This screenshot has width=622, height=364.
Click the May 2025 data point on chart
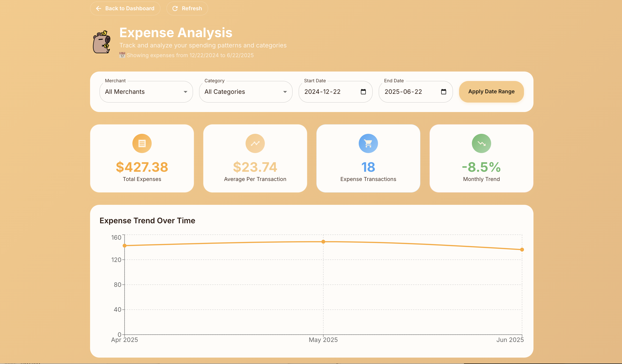323,241
